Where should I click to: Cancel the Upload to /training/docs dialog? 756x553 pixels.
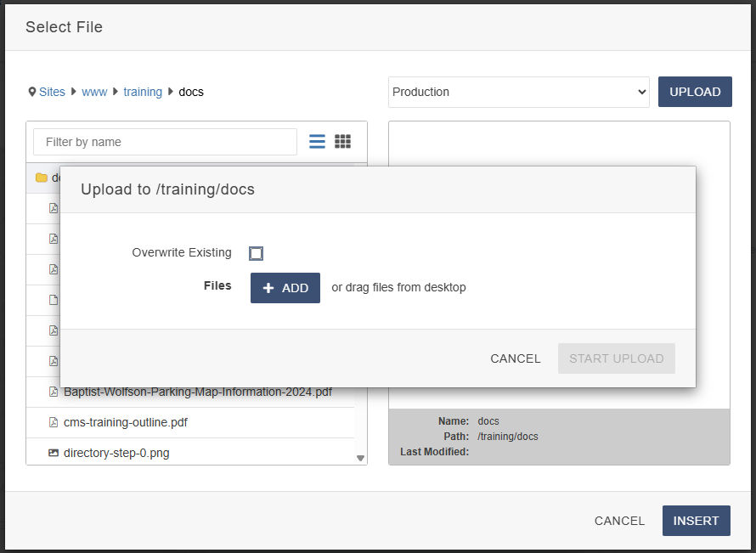tap(516, 358)
